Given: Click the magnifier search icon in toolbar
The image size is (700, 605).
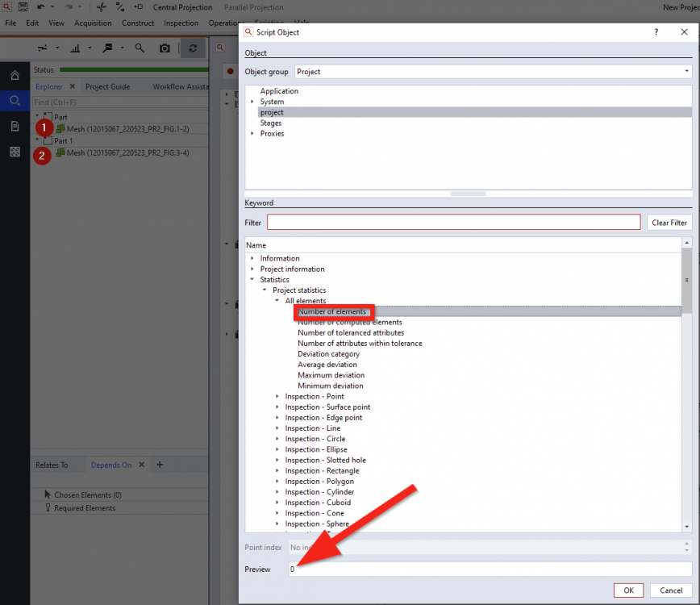Looking at the screenshot, I should click(140, 48).
